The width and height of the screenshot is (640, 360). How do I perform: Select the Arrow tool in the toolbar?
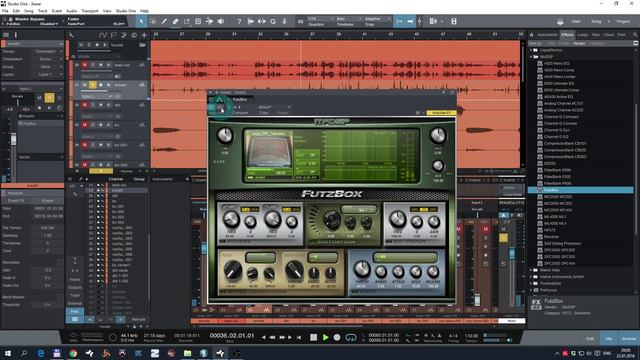[141, 21]
